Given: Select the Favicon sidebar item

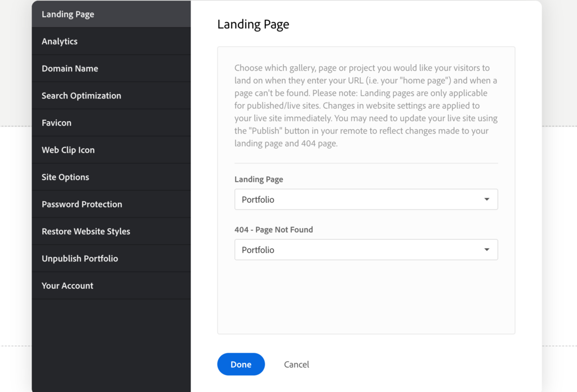Looking at the screenshot, I should pyautogui.click(x=111, y=123).
